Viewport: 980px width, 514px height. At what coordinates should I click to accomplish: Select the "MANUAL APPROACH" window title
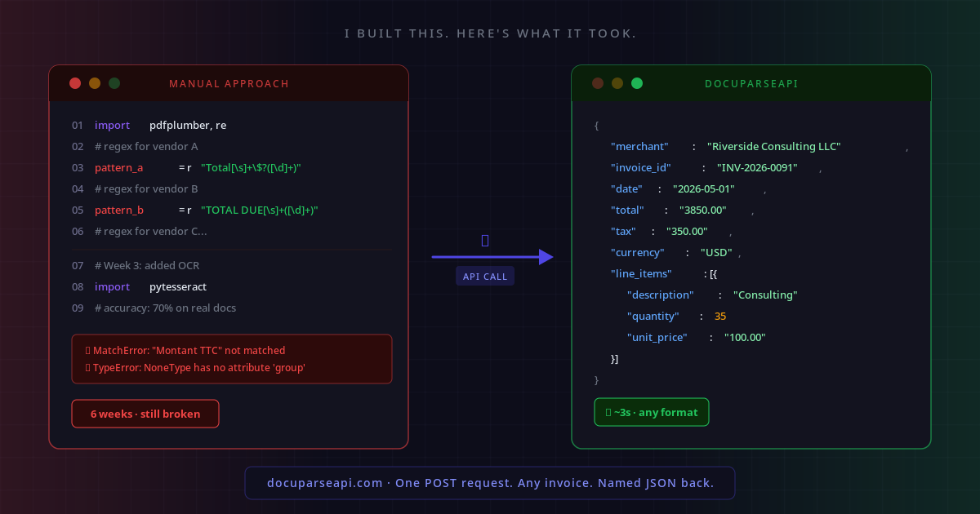click(x=229, y=84)
